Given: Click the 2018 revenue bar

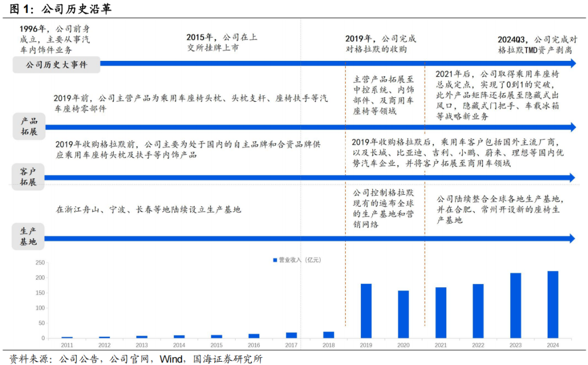Looking at the screenshot, I should click(328, 335).
